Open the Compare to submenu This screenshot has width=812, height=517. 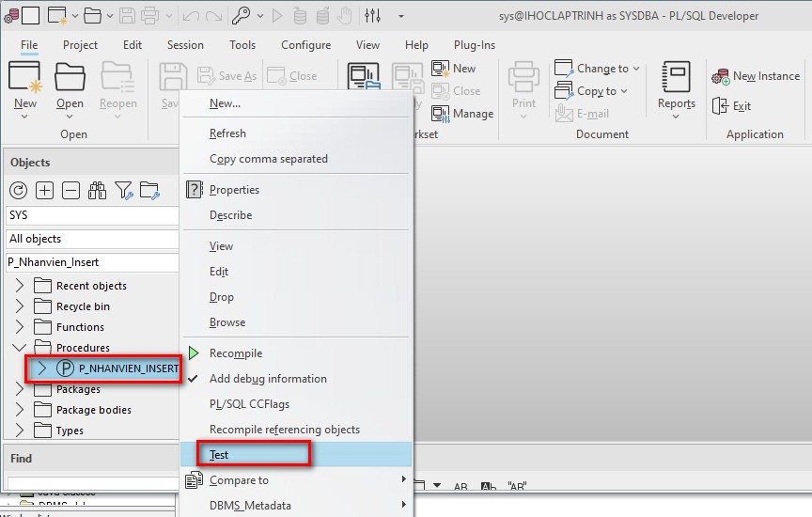tap(239, 480)
